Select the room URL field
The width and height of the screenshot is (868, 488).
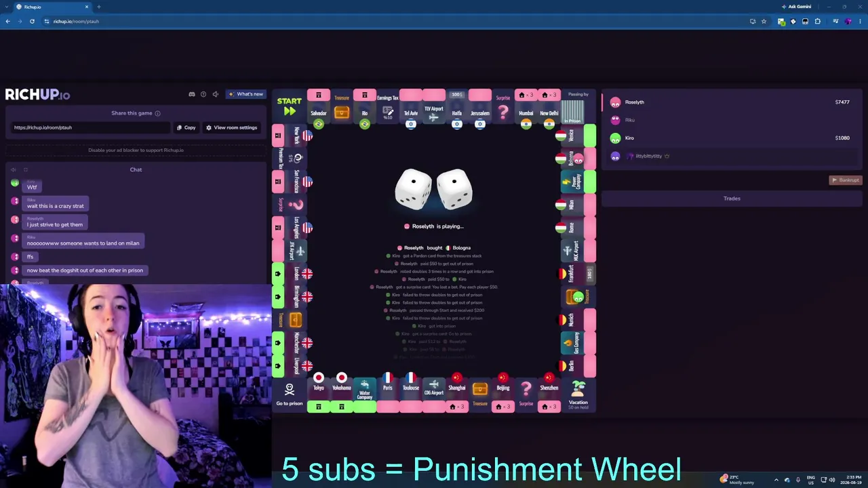(90, 127)
